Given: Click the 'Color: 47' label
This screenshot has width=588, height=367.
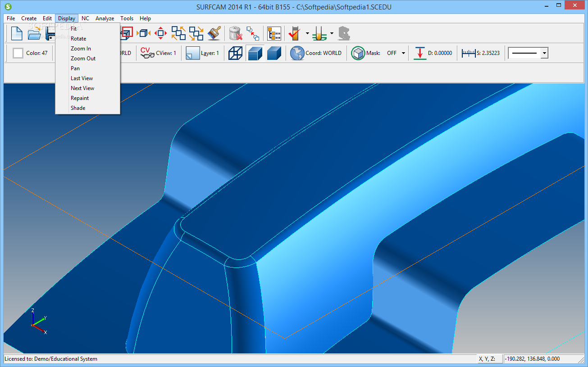Looking at the screenshot, I should coord(37,53).
